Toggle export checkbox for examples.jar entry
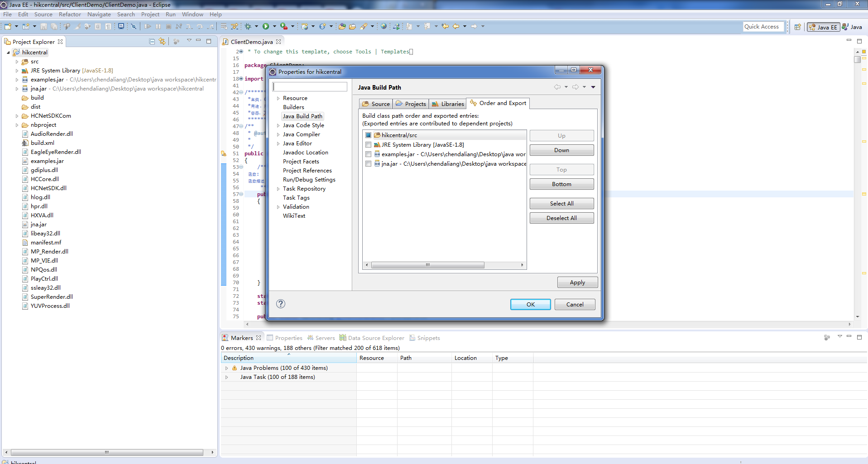The height and width of the screenshot is (464, 868). [368, 154]
